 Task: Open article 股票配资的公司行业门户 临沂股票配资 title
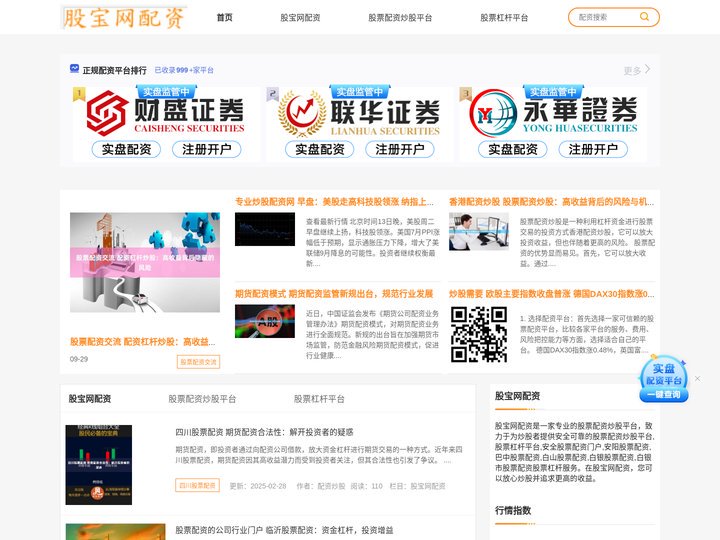(x=284, y=530)
